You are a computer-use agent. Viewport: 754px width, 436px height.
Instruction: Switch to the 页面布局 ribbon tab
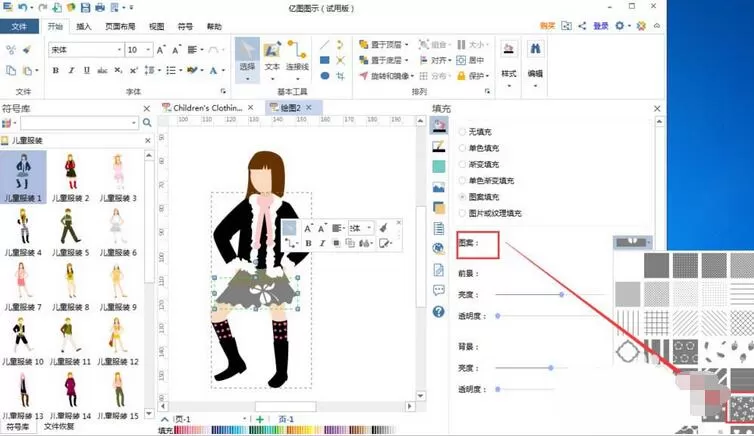point(120,26)
